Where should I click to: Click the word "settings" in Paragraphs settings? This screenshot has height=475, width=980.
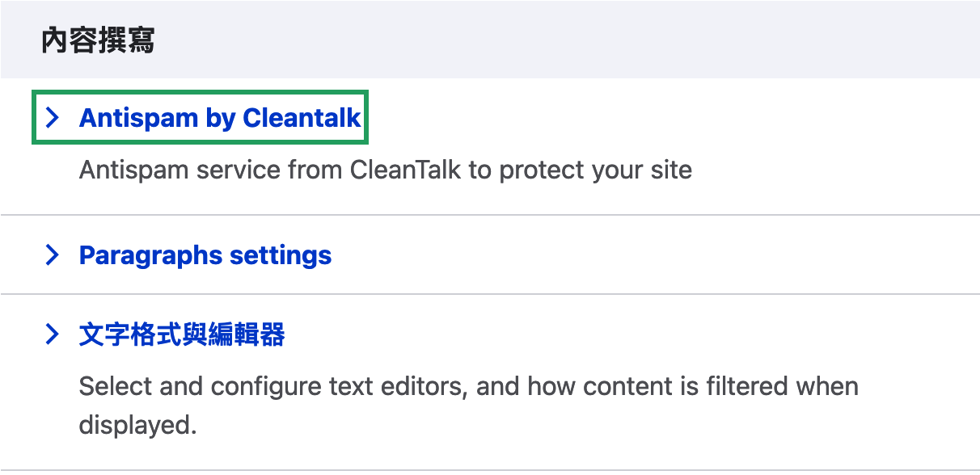click(x=281, y=255)
